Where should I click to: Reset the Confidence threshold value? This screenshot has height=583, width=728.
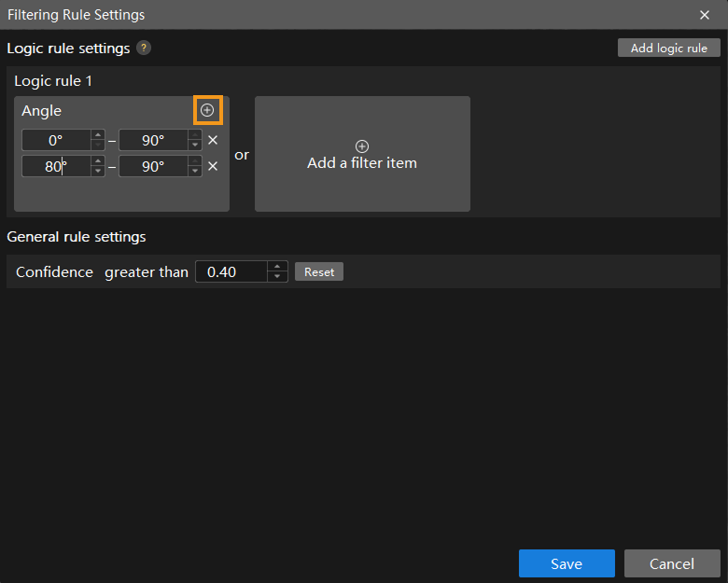(319, 272)
